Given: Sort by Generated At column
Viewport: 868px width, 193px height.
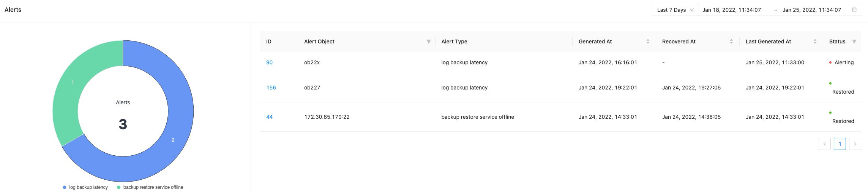Looking at the screenshot, I should (648, 41).
